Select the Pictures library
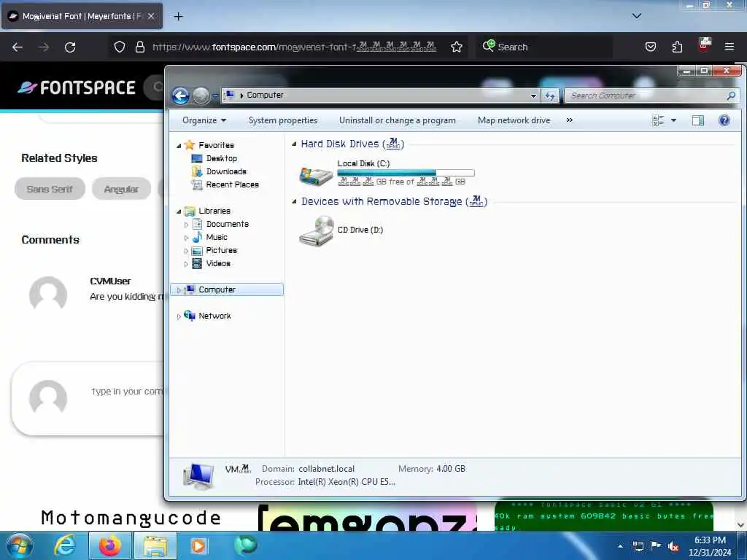This screenshot has height=560, width=747. coord(221,251)
